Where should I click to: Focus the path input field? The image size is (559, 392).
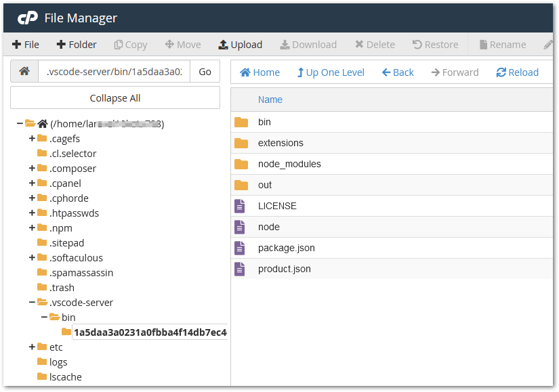[x=114, y=71]
